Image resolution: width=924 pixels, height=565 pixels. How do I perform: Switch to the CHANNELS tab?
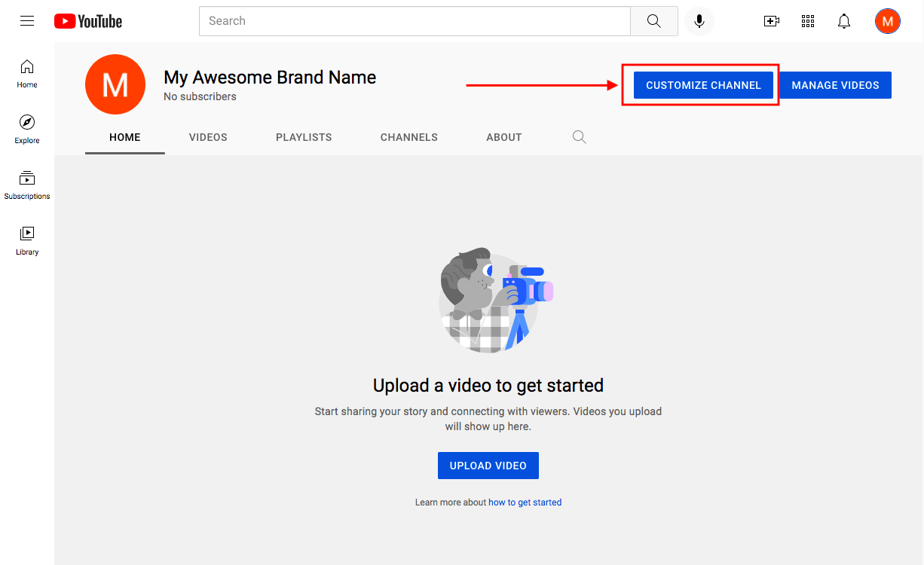tap(409, 137)
